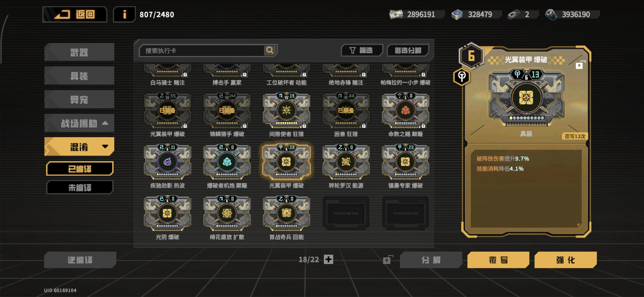Select the 首战奇兵 回能 card

pyautogui.click(x=286, y=218)
